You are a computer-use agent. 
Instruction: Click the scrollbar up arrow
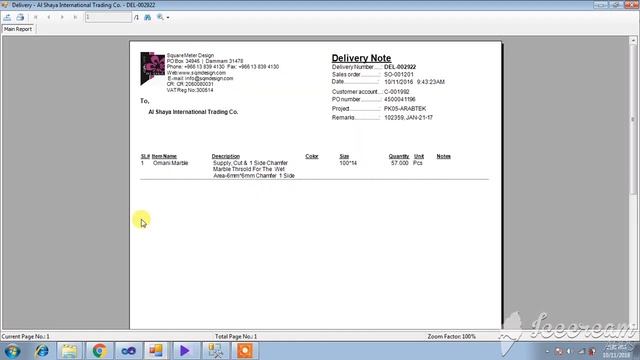click(x=633, y=40)
